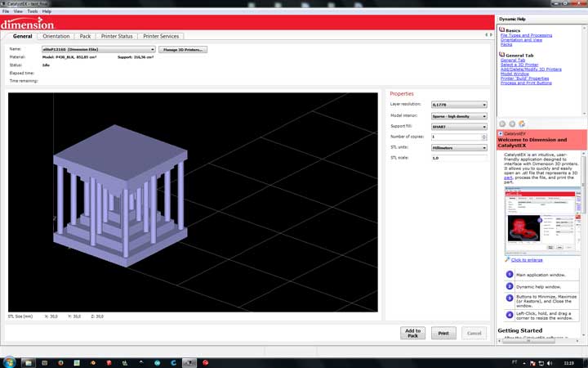588x368 pixels.
Task: Click the 3D temple model in viewport
Action: 120,195
